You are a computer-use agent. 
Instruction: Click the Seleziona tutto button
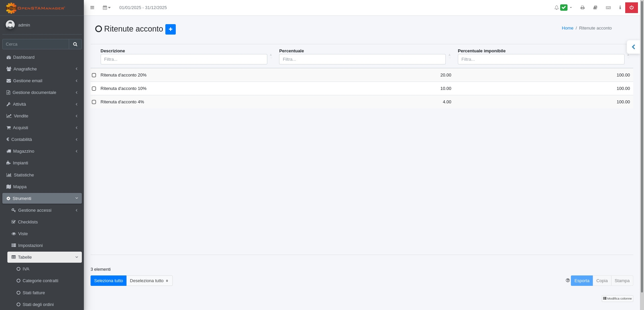pyautogui.click(x=108, y=281)
